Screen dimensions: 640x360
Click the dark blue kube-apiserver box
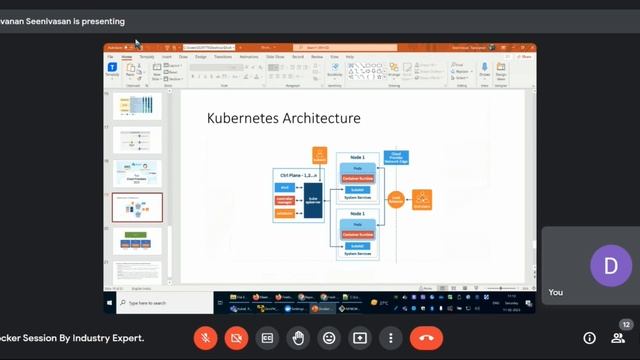click(313, 200)
